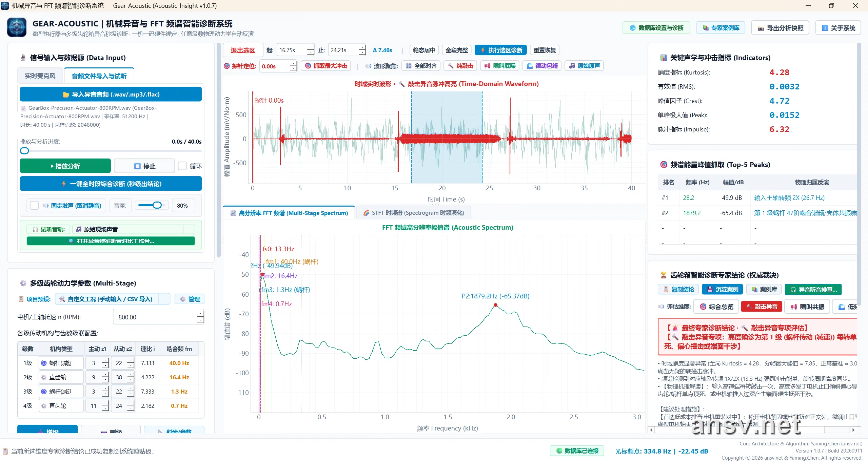The width and height of the screenshot is (868, 463).
Task: Select the 律动包络 waveform focus
Action: pyautogui.click(x=542, y=66)
